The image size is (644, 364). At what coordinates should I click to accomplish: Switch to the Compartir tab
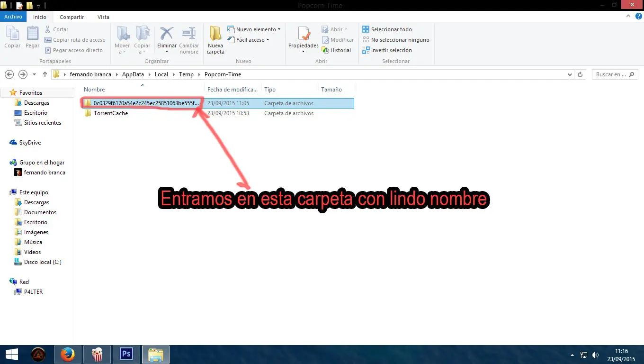click(x=72, y=17)
